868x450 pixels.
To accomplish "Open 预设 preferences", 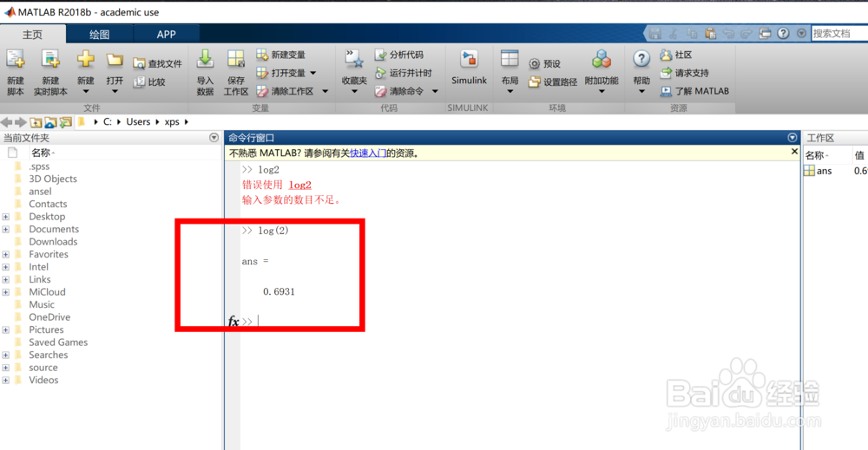I will (545, 64).
